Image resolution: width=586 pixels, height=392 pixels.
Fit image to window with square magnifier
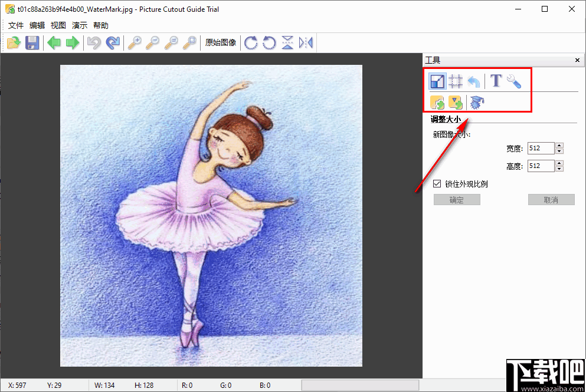(189, 42)
